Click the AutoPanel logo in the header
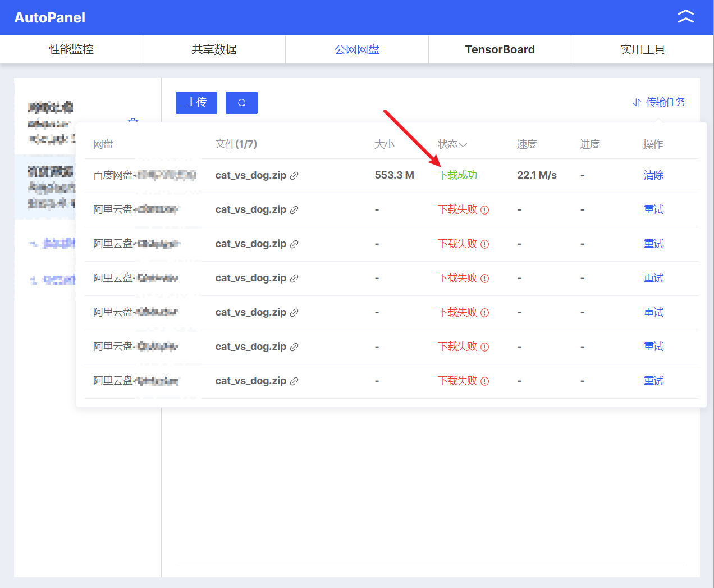This screenshot has width=714, height=588. tap(49, 17)
